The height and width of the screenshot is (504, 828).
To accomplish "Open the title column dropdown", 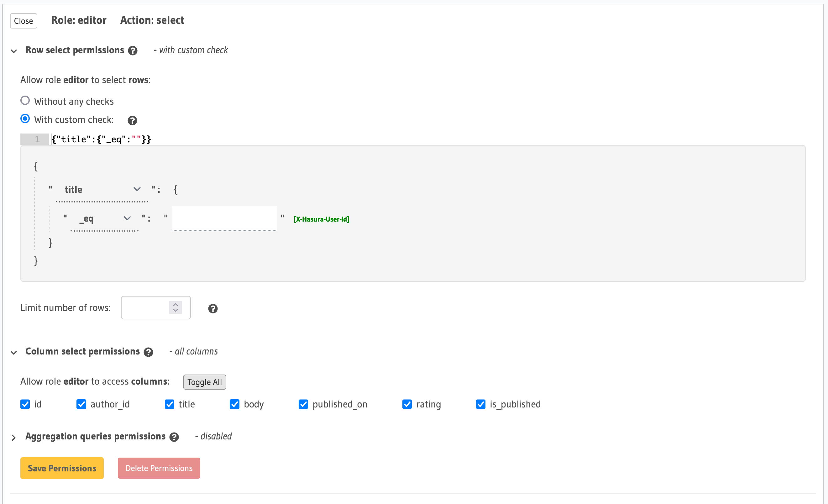I will click(x=102, y=190).
